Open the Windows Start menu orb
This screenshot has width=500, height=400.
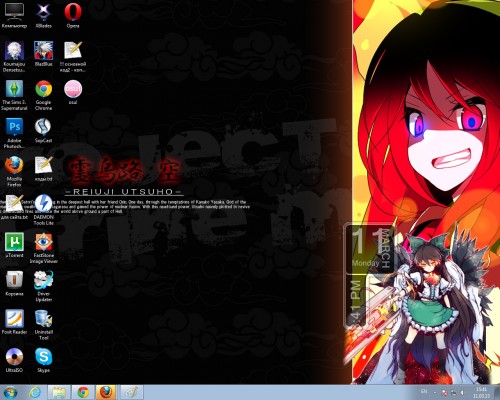(x=11, y=392)
